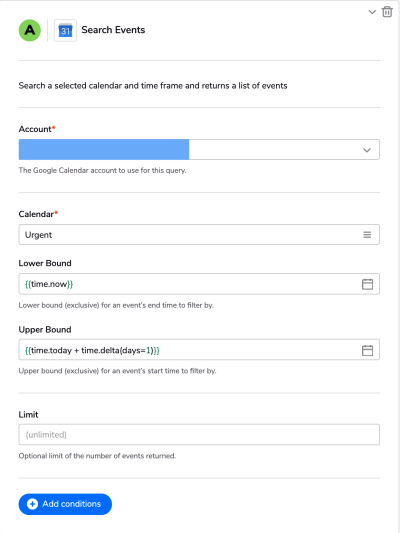
Task: Open Lower Bound date picker icon
Action: coord(367,284)
